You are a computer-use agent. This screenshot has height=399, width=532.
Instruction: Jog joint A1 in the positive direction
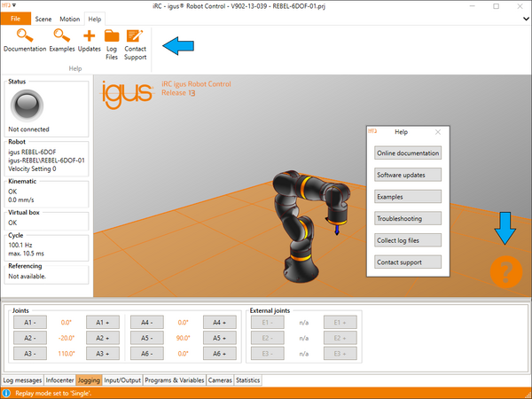point(102,322)
